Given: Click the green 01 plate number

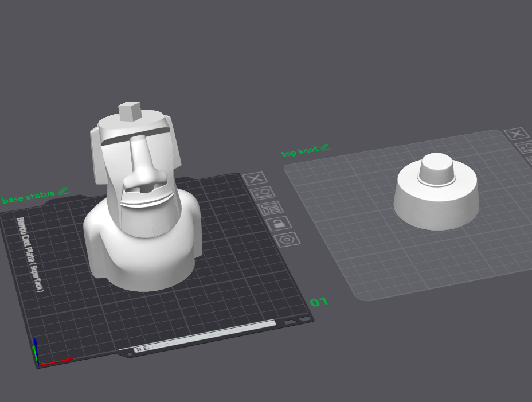Looking at the screenshot, I should [319, 302].
